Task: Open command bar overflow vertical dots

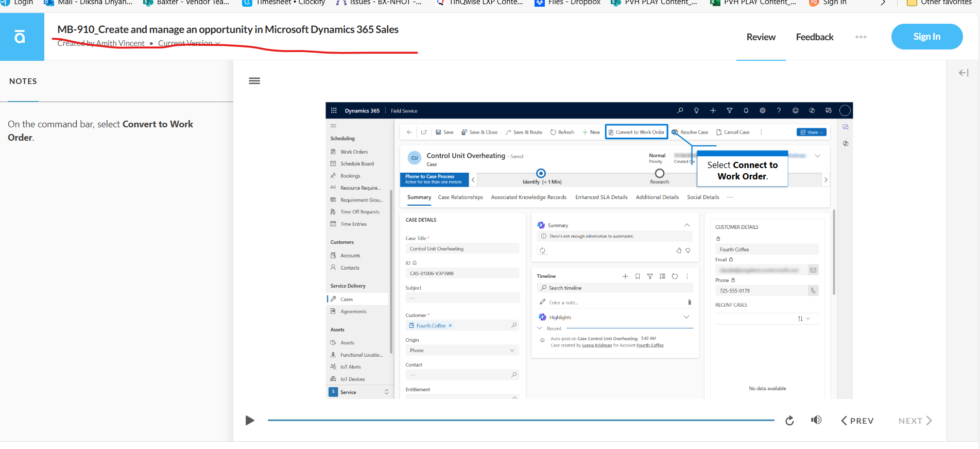Action: [x=761, y=132]
